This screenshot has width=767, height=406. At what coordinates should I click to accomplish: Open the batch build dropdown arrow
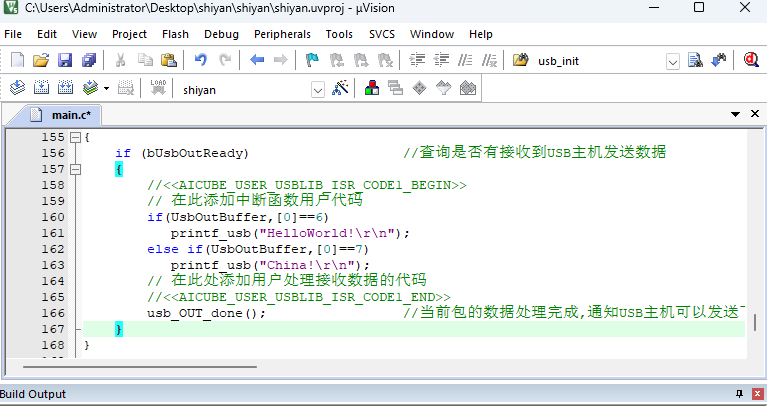point(106,89)
